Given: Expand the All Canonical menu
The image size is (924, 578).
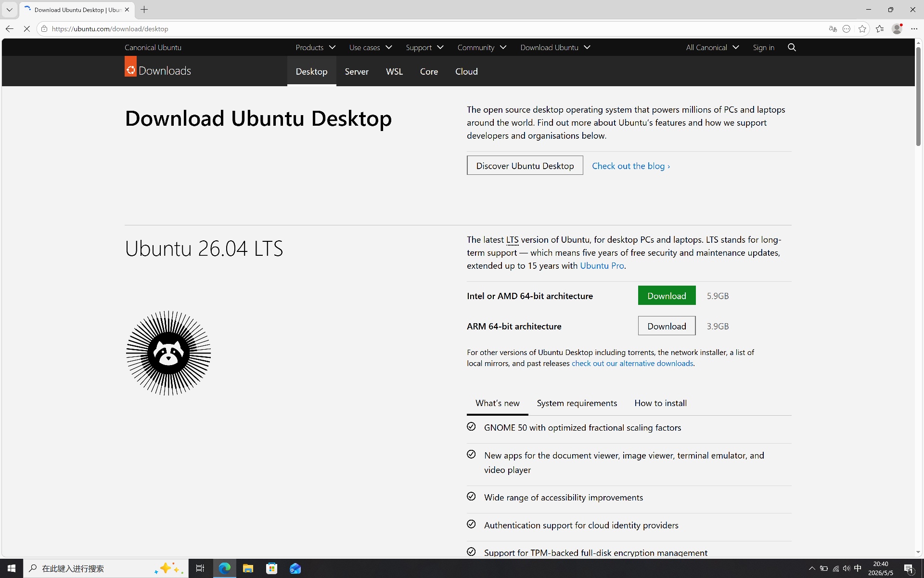Looking at the screenshot, I should click(712, 47).
